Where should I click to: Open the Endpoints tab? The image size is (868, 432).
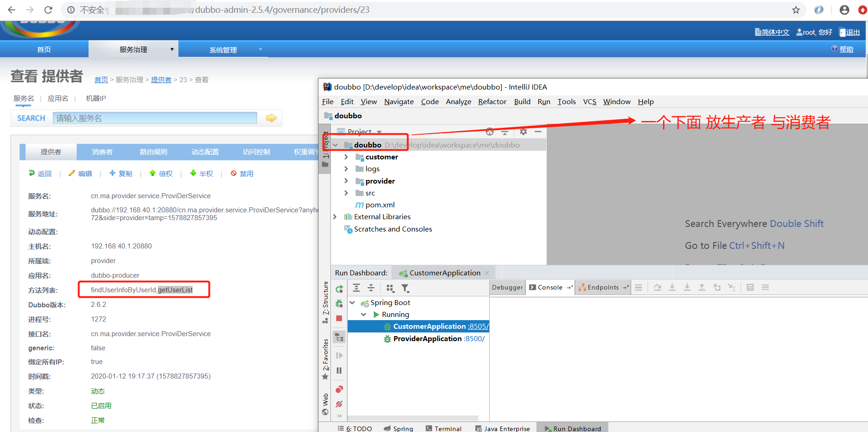coord(603,287)
